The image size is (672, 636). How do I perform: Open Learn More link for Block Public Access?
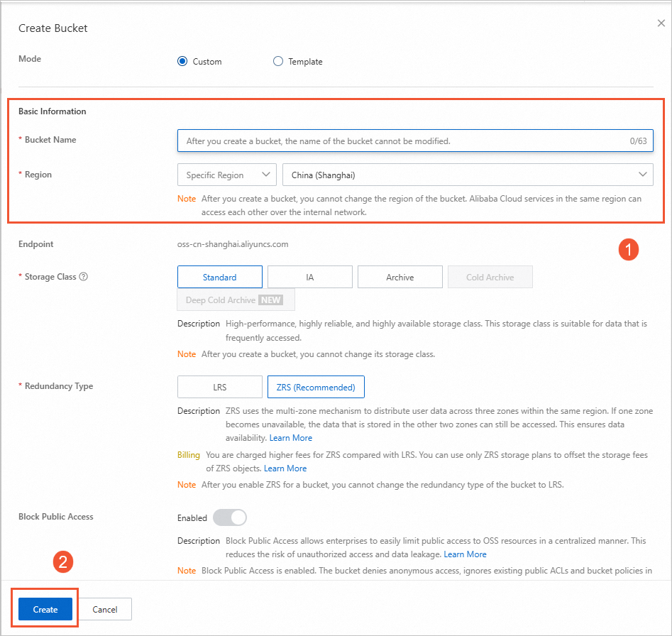click(x=465, y=554)
